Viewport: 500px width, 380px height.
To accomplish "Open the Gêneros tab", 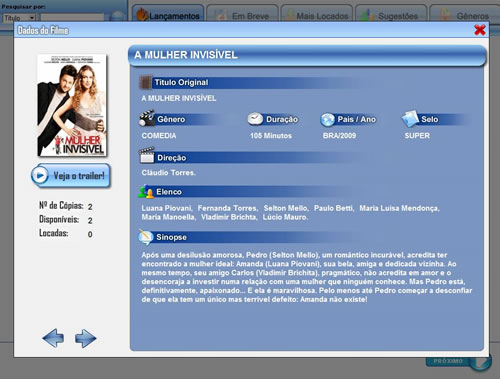I will [x=464, y=14].
